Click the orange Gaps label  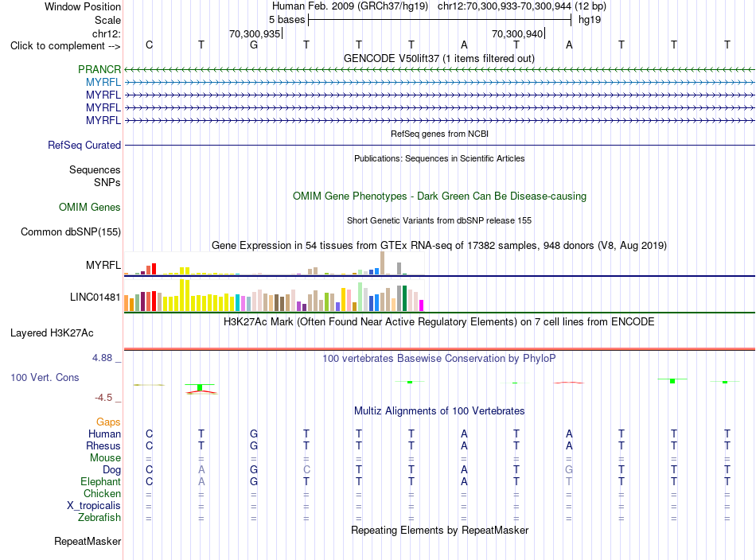point(108,422)
